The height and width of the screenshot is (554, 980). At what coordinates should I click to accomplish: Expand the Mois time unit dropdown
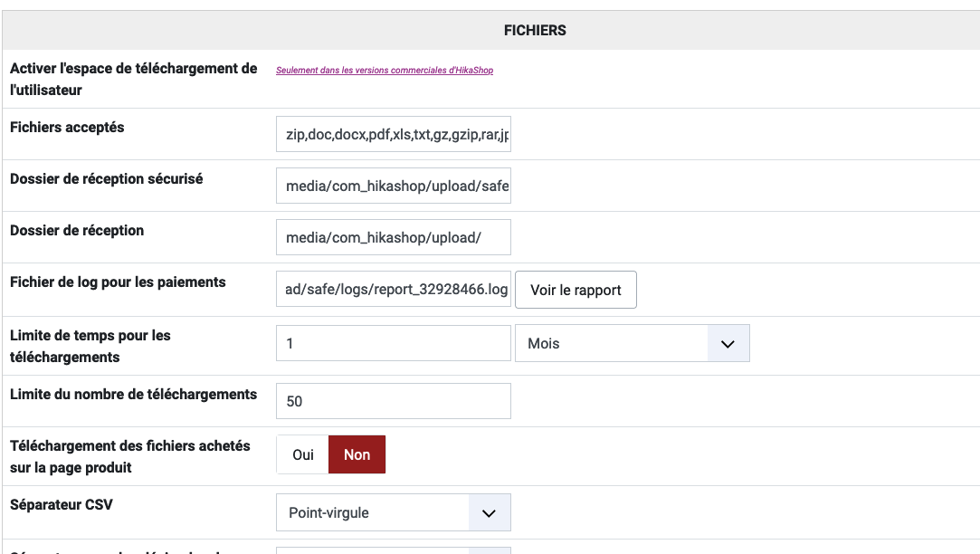point(632,344)
